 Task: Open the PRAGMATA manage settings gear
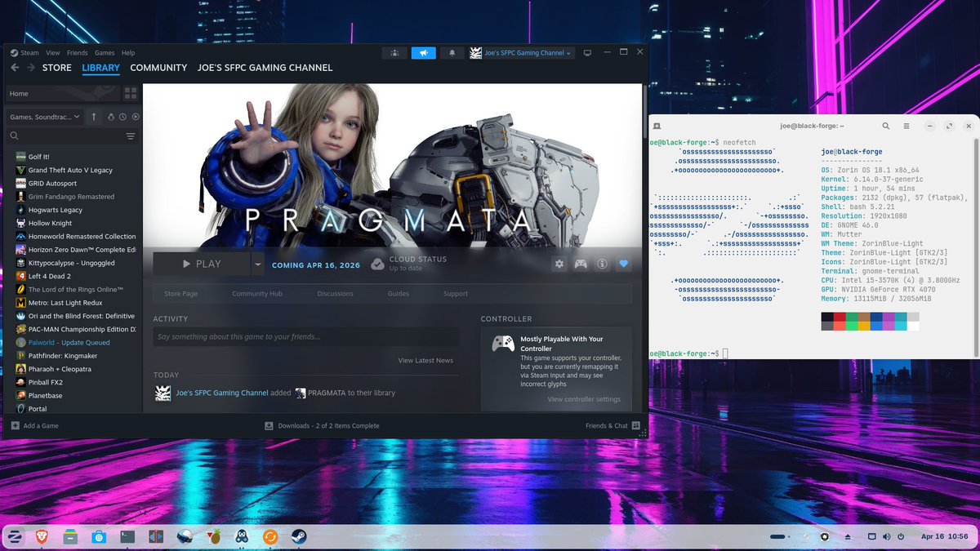559,264
